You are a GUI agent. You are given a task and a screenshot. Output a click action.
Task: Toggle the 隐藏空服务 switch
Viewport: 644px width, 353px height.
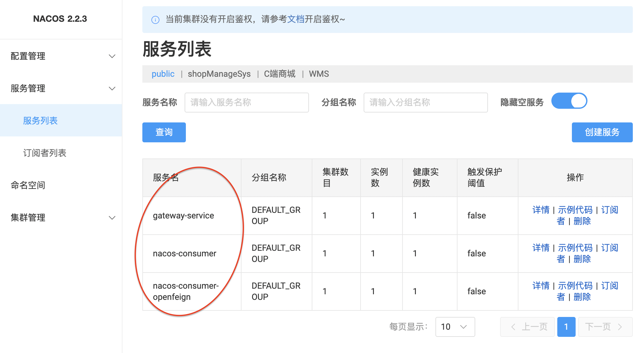pos(569,101)
